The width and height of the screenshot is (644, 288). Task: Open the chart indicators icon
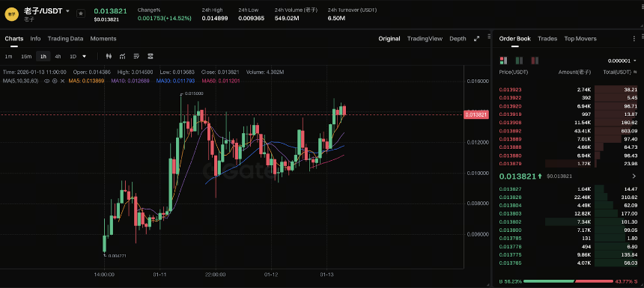123,56
